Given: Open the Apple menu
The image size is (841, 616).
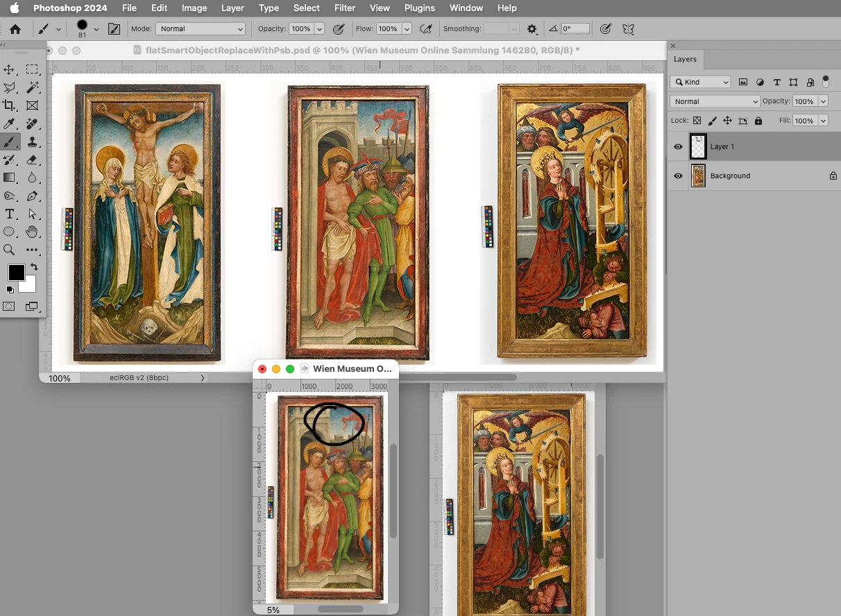Looking at the screenshot, I should (15, 8).
